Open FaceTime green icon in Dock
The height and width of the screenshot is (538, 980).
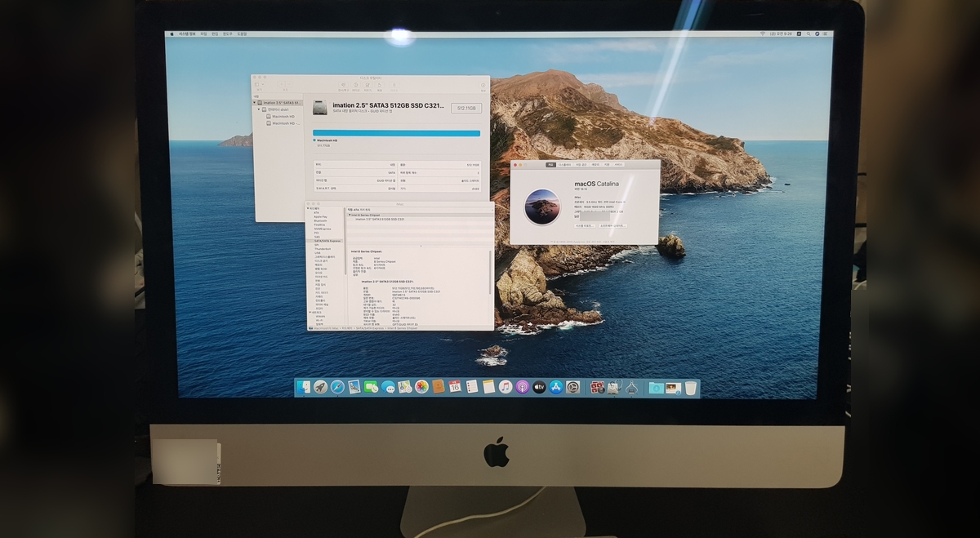coord(372,387)
